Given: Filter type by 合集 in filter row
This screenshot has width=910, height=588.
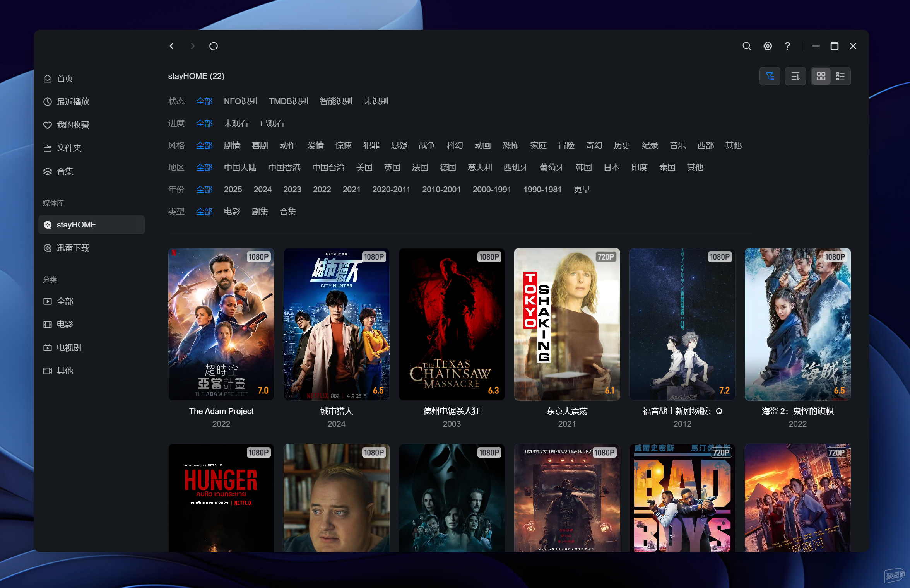Looking at the screenshot, I should 288,212.
